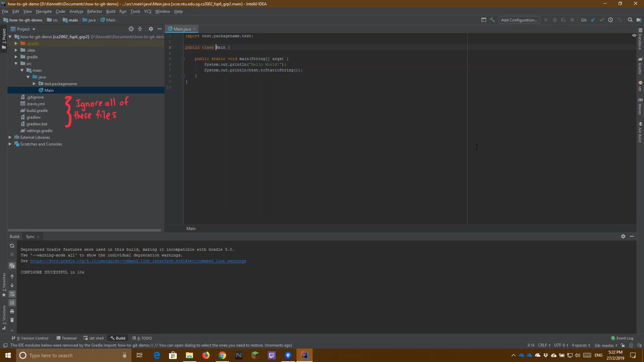Open the Maven tool window
This screenshot has height=362, width=644.
tap(640, 106)
